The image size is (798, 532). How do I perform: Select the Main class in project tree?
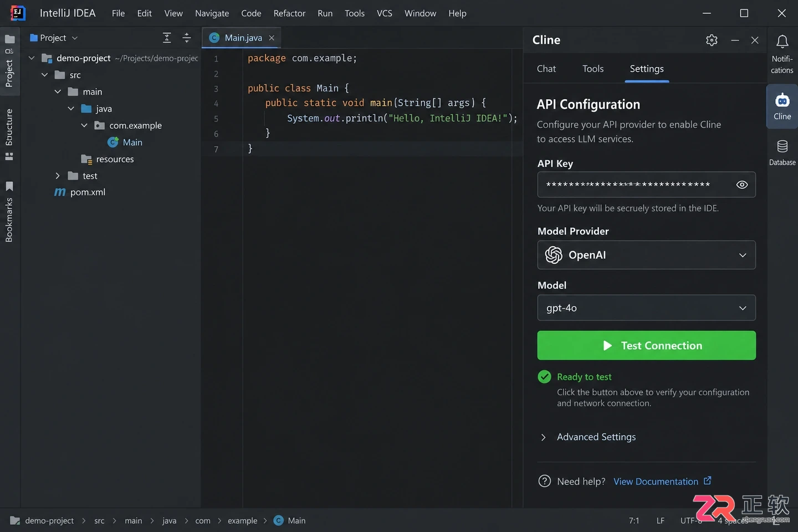(x=125, y=142)
